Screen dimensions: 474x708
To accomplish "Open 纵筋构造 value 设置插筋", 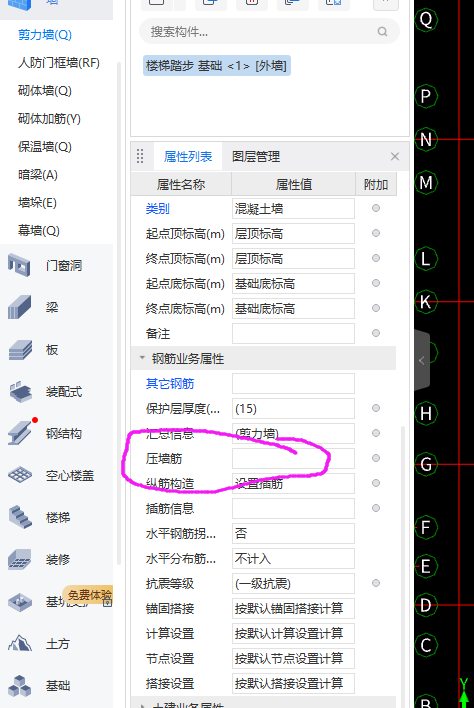I will 293,484.
